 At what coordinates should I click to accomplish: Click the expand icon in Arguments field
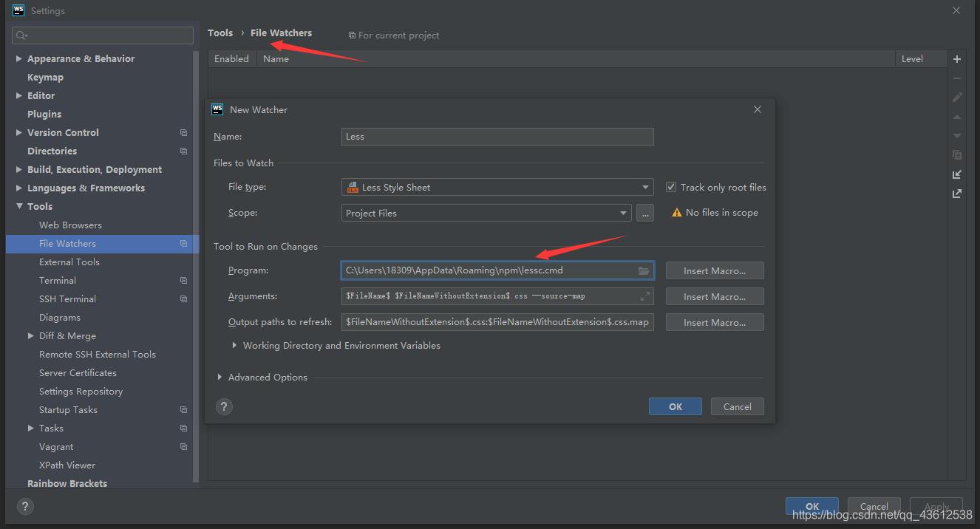(x=644, y=296)
